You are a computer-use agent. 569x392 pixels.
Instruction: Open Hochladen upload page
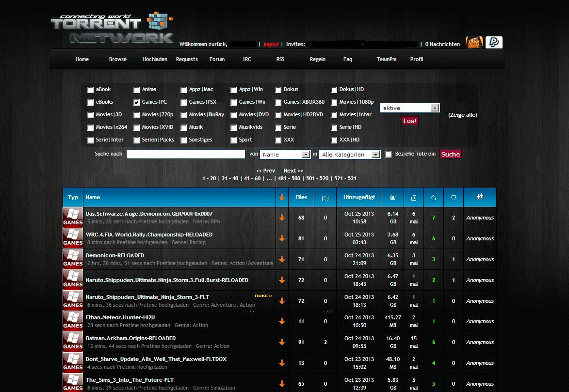coord(155,59)
